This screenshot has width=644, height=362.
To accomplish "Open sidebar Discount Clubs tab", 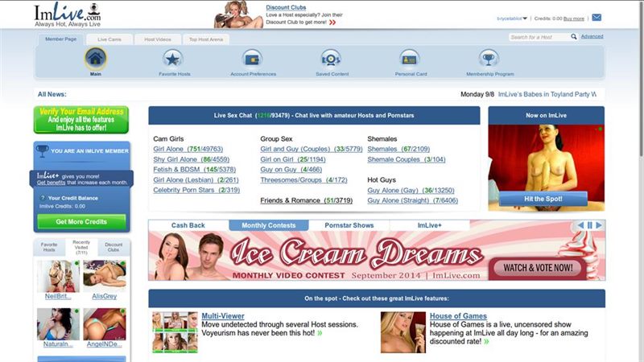I will 114,247.
